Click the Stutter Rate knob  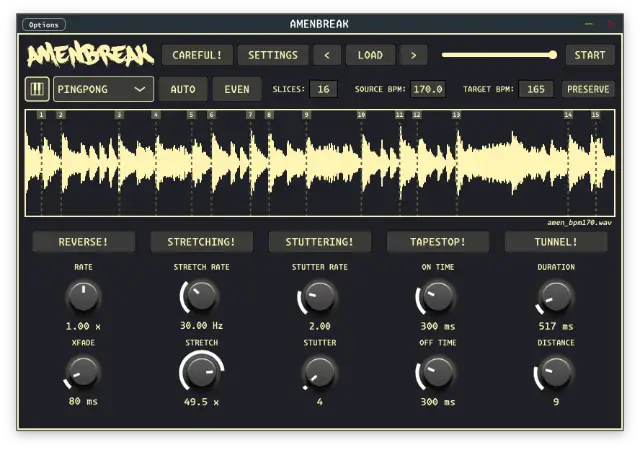tap(319, 296)
